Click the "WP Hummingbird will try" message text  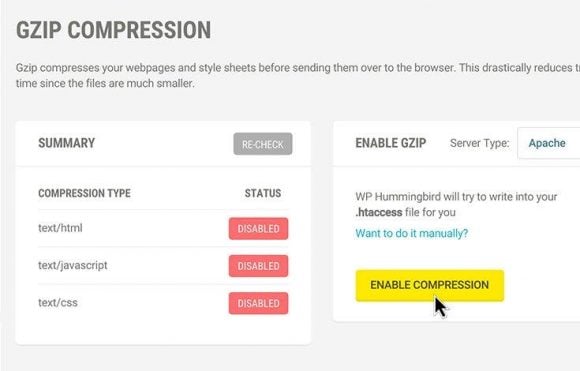tap(456, 204)
